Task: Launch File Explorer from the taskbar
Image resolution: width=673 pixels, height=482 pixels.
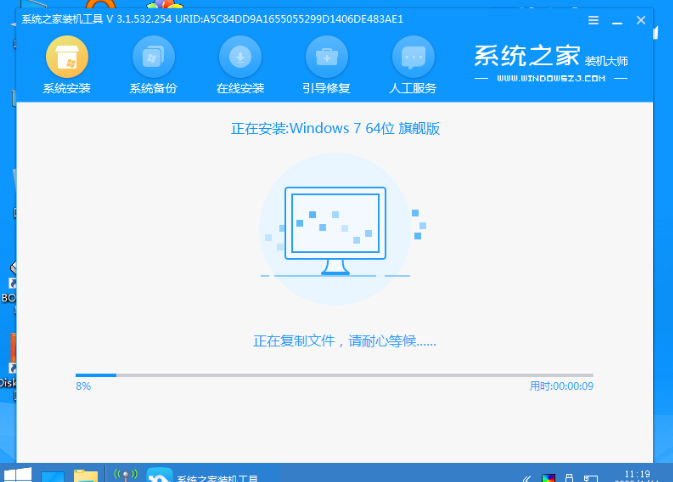Action: click(x=86, y=473)
